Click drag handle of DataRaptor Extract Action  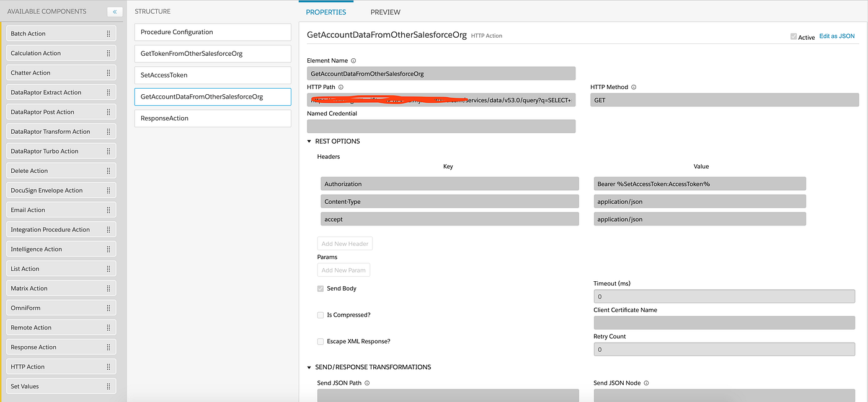click(x=108, y=92)
